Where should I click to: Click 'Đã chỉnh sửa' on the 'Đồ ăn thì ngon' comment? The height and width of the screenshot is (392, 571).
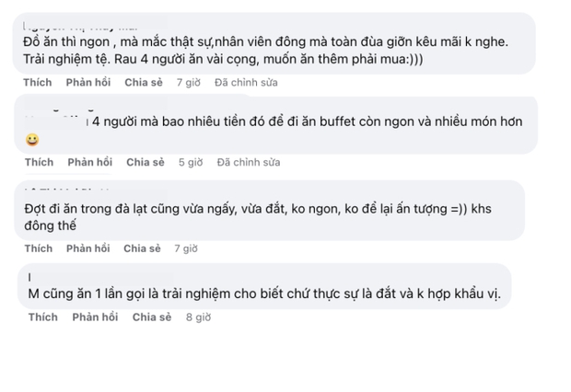(x=245, y=82)
